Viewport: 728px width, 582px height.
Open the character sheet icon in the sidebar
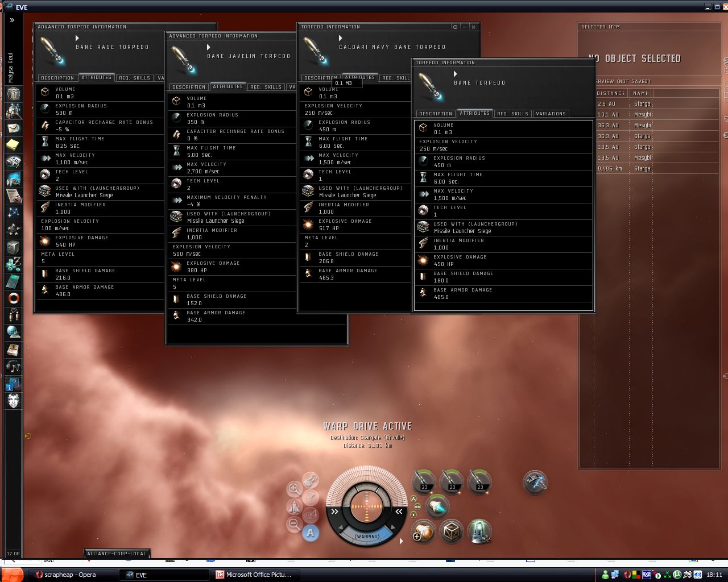[14, 94]
